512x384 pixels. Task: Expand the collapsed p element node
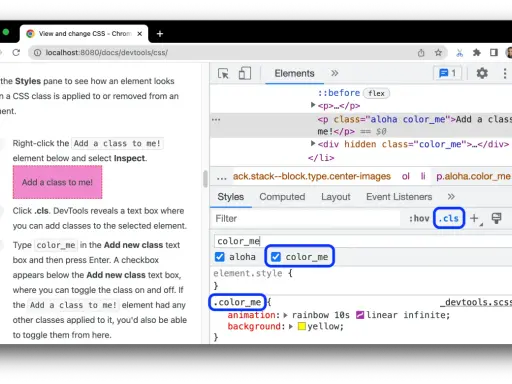[x=312, y=105]
